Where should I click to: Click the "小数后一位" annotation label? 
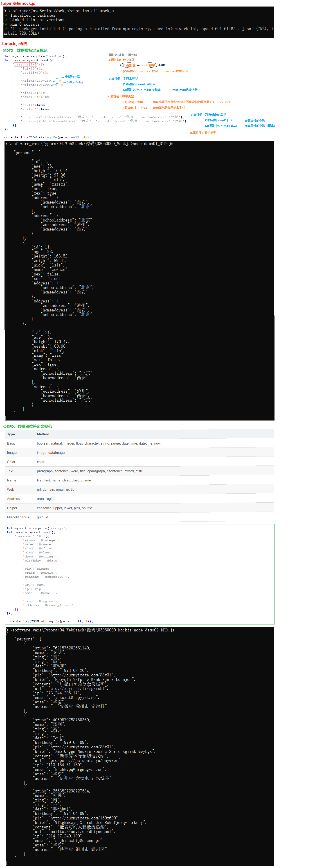coord(72,76)
